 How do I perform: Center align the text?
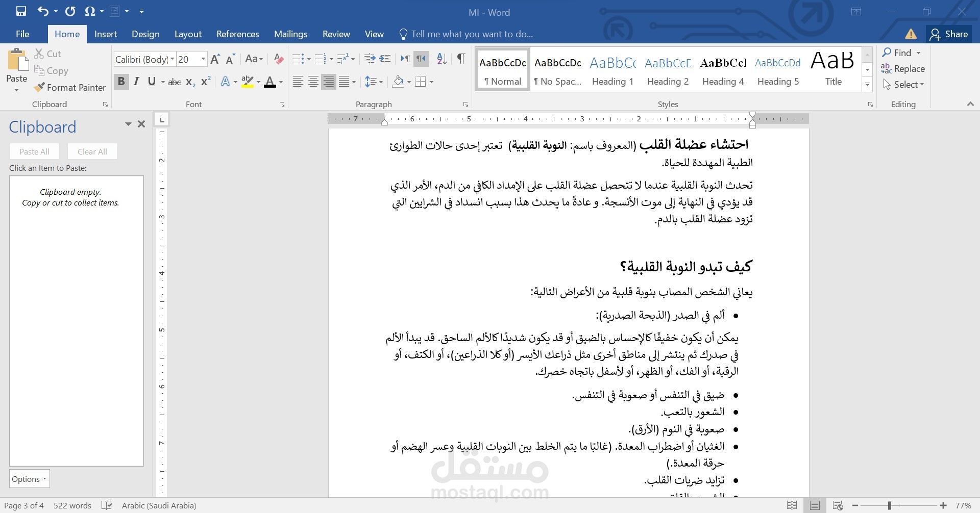pyautogui.click(x=313, y=82)
